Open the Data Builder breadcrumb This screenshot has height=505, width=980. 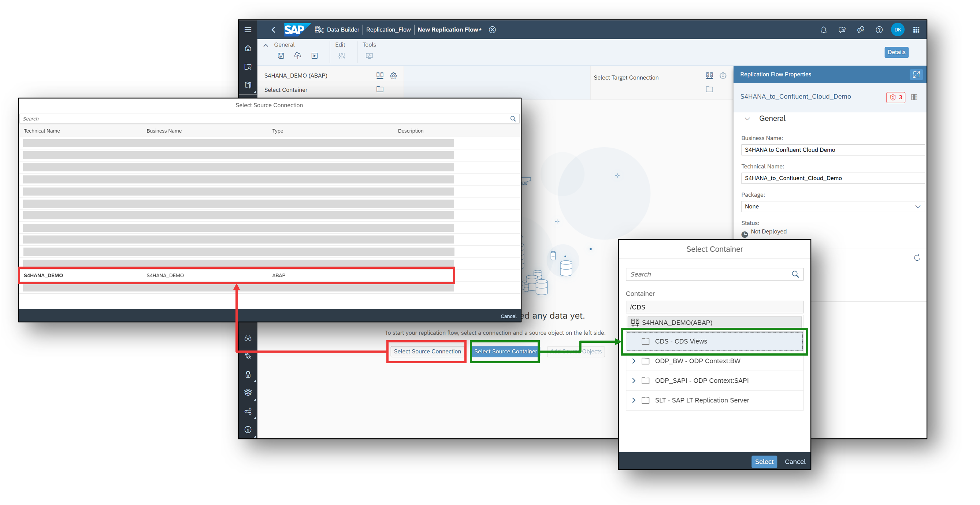pos(342,30)
